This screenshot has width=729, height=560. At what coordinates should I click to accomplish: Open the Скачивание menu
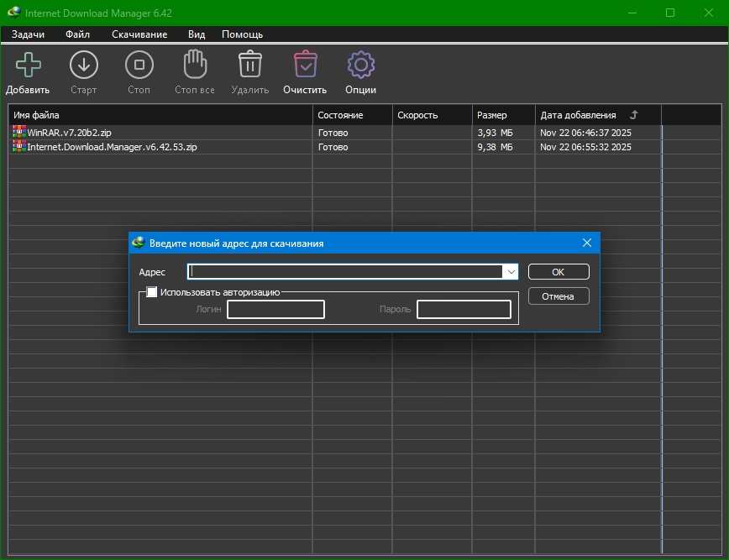pos(139,34)
